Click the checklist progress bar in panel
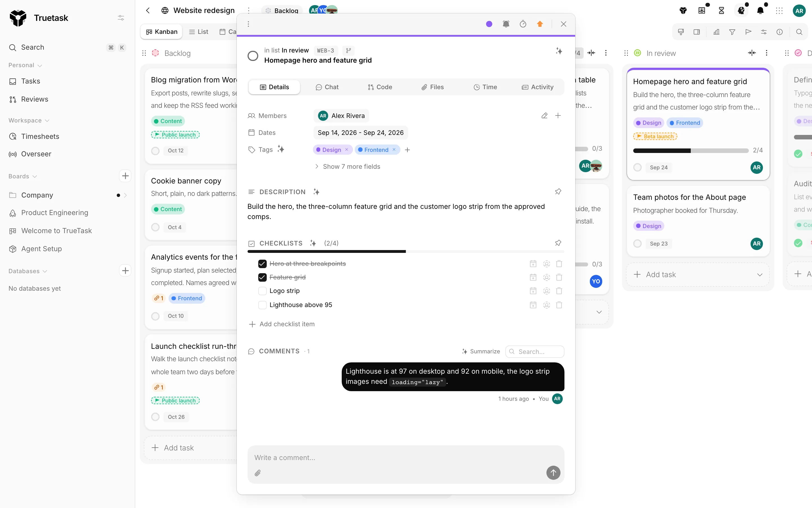This screenshot has height=508, width=812. (406, 251)
